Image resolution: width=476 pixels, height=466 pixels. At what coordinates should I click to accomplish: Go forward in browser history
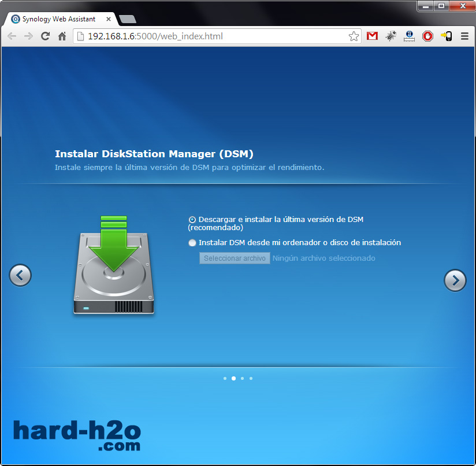[28, 36]
